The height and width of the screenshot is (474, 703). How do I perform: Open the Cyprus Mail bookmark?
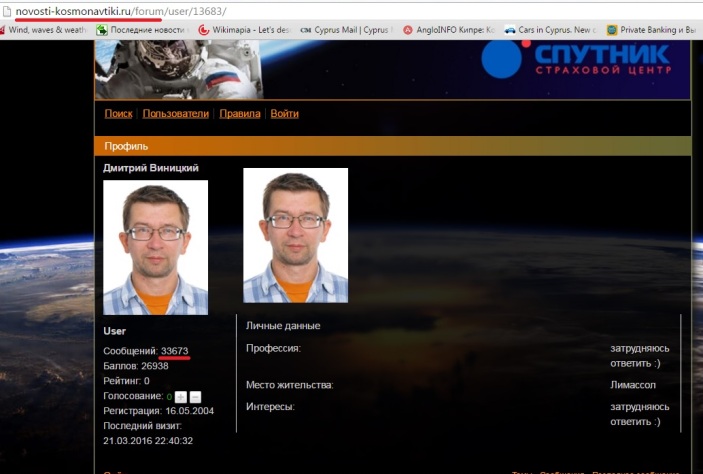346,30
